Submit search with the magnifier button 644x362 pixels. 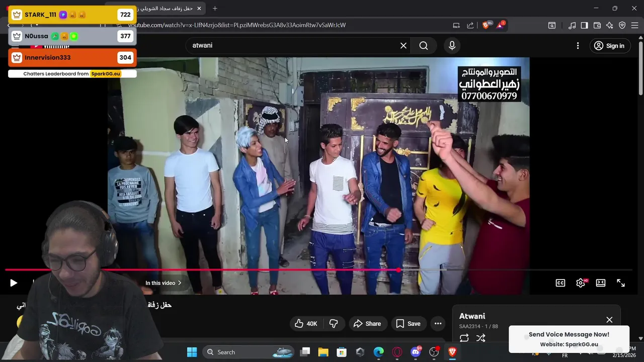424,46
